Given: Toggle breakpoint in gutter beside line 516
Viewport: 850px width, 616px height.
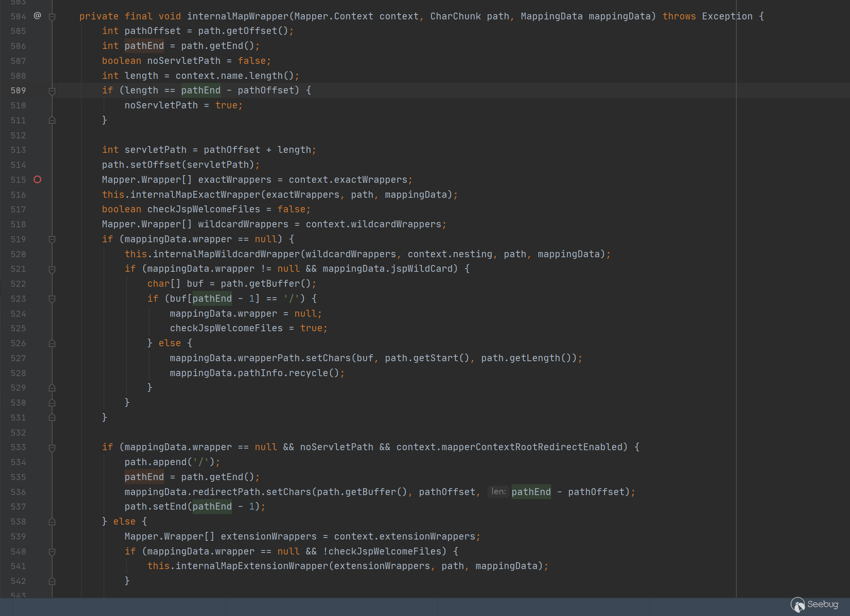Looking at the screenshot, I should [37, 195].
